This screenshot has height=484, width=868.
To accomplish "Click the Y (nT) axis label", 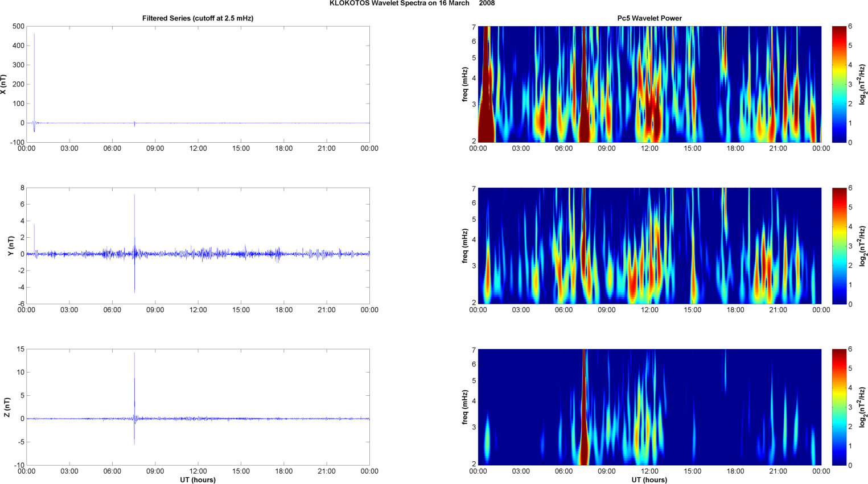I will coord(11,246).
